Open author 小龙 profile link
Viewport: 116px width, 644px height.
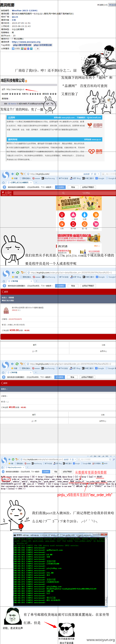tap(14, 20)
